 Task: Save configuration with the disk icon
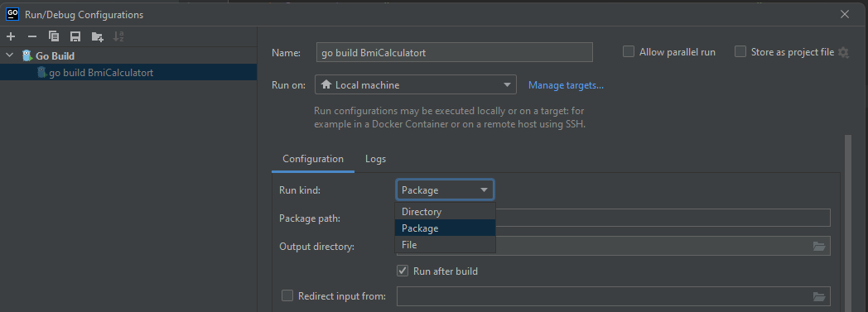[75, 36]
